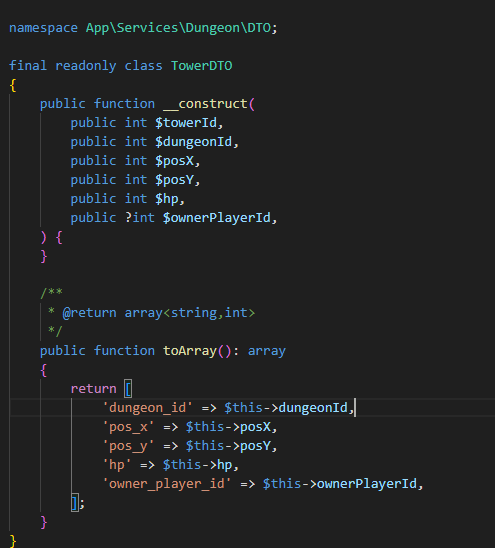The width and height of the screenshot is (495, 548).
Task: Click the $posX constructor parameter
Action: 174,161
